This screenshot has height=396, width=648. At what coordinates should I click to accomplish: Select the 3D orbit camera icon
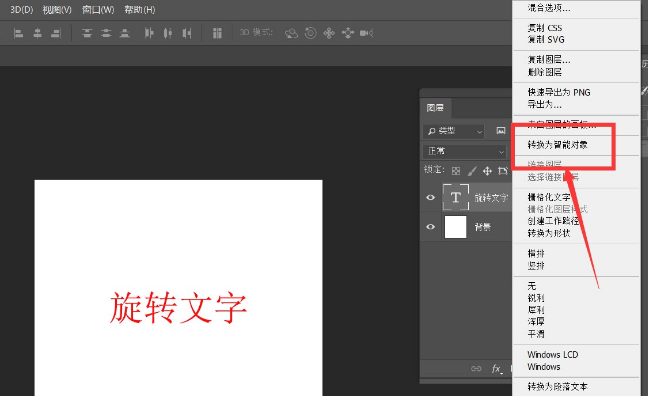pos(291,33)
